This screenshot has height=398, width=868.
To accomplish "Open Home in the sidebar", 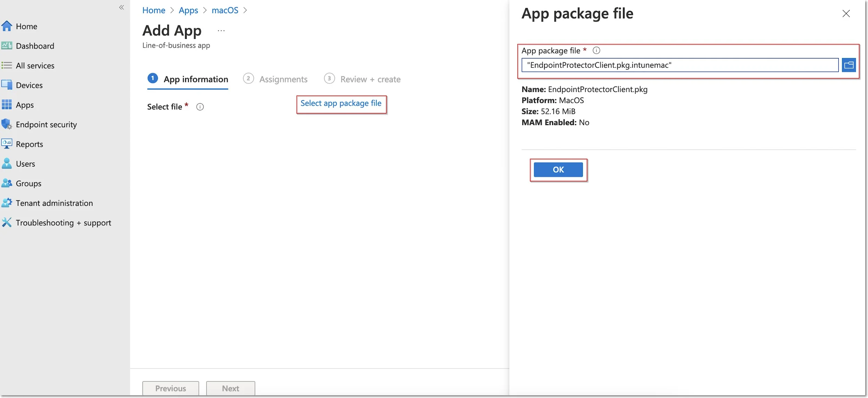I will point(26,26).
